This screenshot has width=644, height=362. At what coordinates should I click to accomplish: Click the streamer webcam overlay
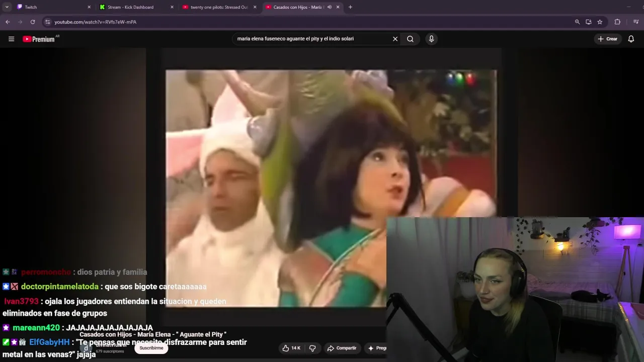515,290
